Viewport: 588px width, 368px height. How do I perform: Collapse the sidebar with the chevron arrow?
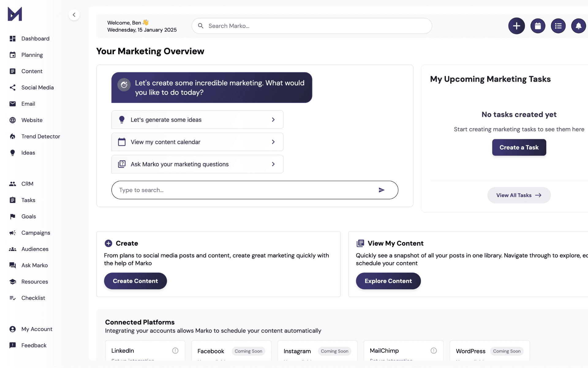click(74, 14)
